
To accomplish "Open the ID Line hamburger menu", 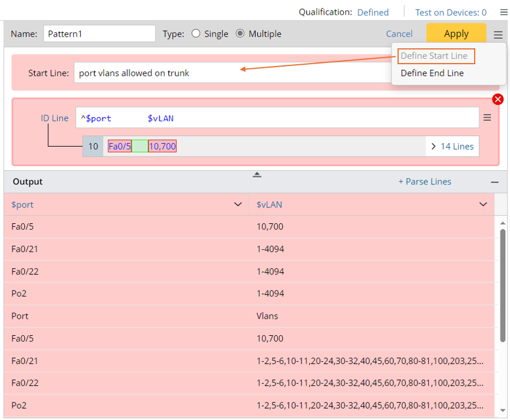I will 487,117.
